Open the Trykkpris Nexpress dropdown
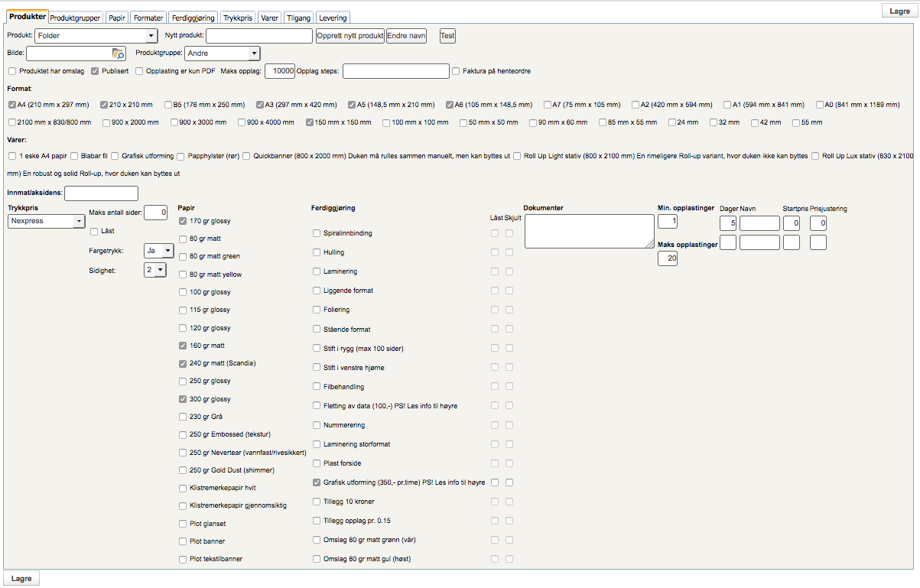Viewport: 920px width, 588px height. pos(47,221)
